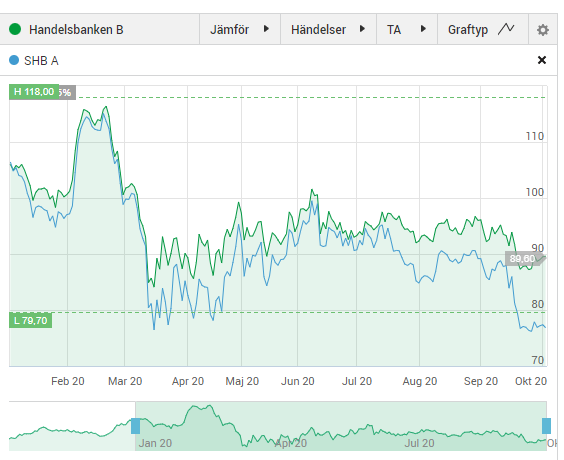
Task: Click the 110 price axis value
Action: tap(535, 136)
